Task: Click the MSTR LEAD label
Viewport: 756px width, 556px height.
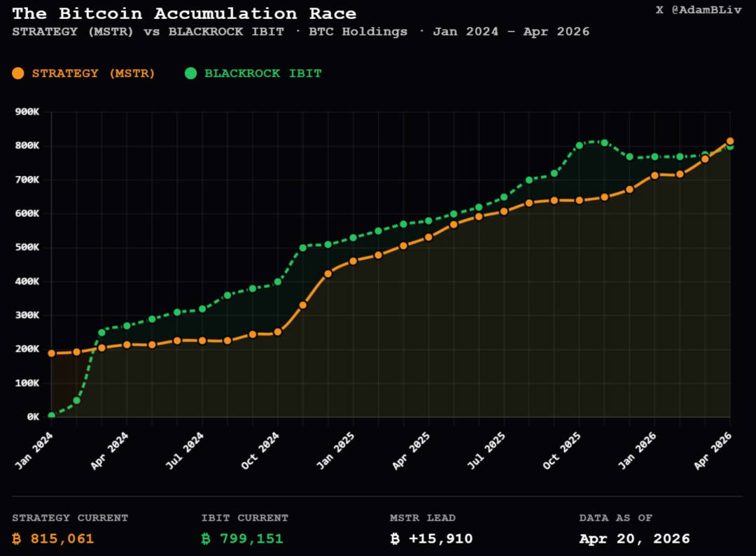Action: 423,518
